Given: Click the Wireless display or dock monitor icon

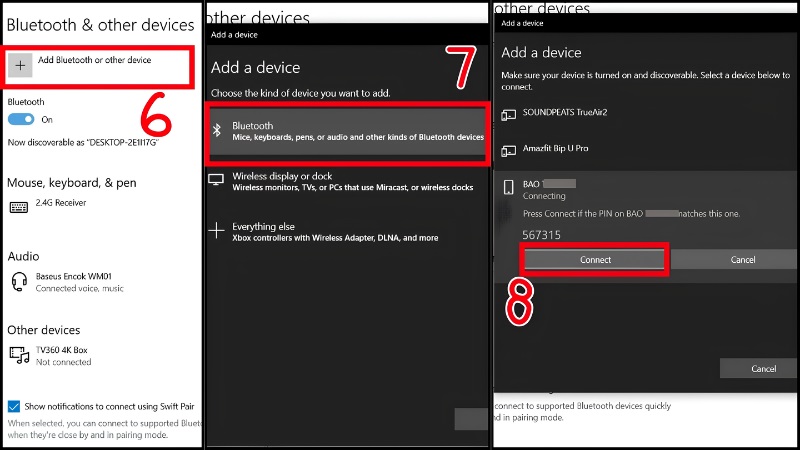Looking at the screenshot, I should click(216, 180).
